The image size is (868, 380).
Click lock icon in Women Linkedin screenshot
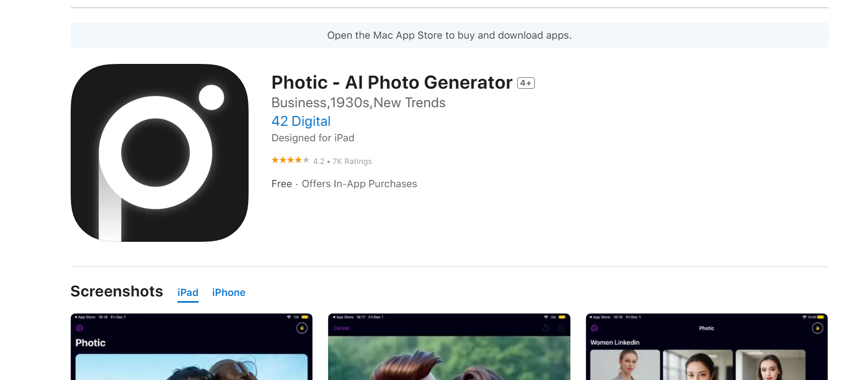click(x=817, y=328)
